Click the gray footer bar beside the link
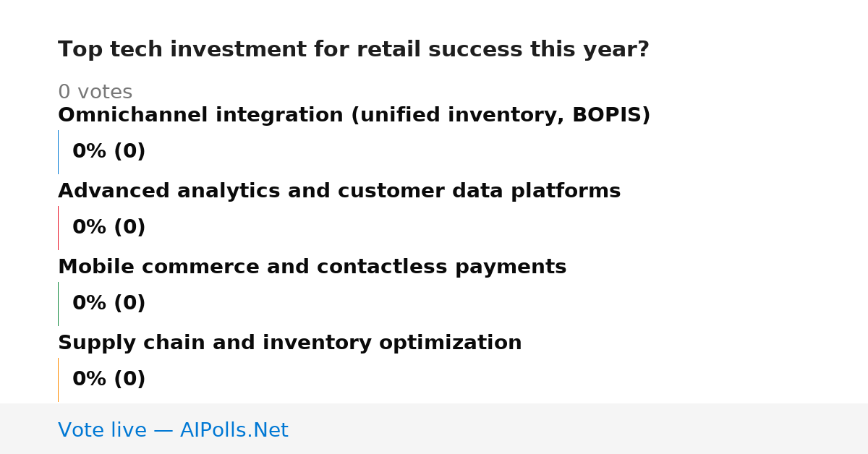This screenshot has height=454, width=868. [579, 429]
